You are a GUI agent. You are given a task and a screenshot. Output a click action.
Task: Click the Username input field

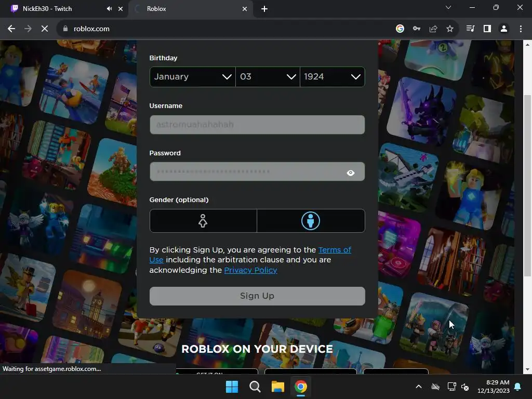coord(257,125)
